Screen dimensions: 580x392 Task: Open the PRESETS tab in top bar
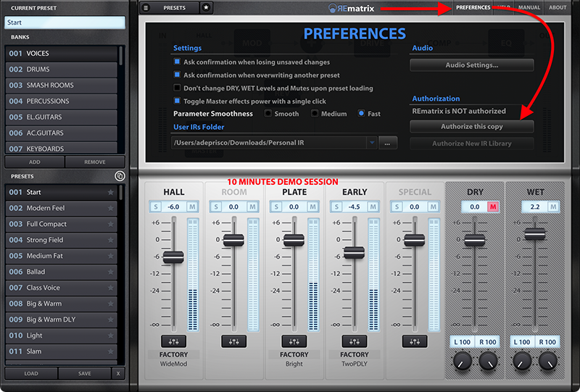pos(175,7)
